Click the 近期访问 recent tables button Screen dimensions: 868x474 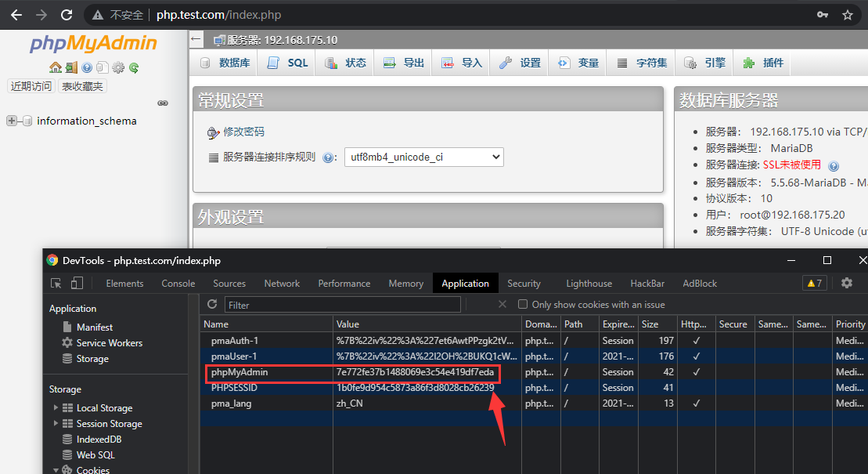coord(31,86)
